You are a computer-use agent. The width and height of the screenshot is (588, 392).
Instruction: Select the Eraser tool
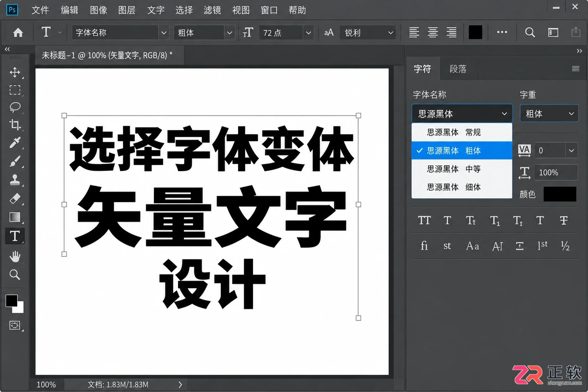(15, 198)
